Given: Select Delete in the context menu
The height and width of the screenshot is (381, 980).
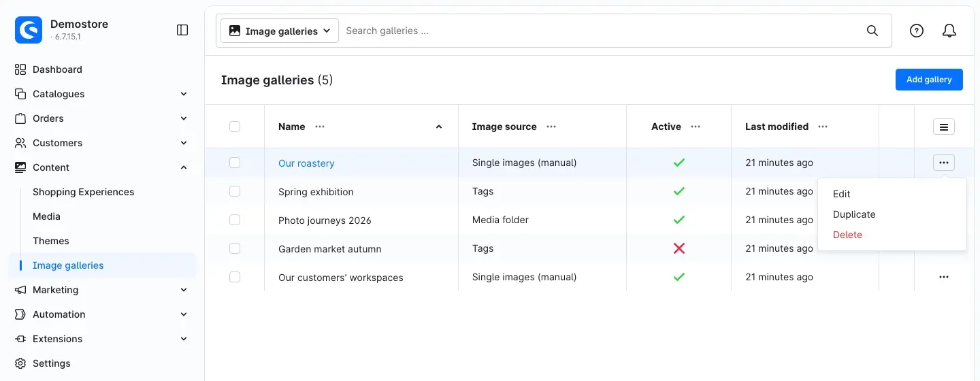Looking at the screenshot, I should 847,235.
